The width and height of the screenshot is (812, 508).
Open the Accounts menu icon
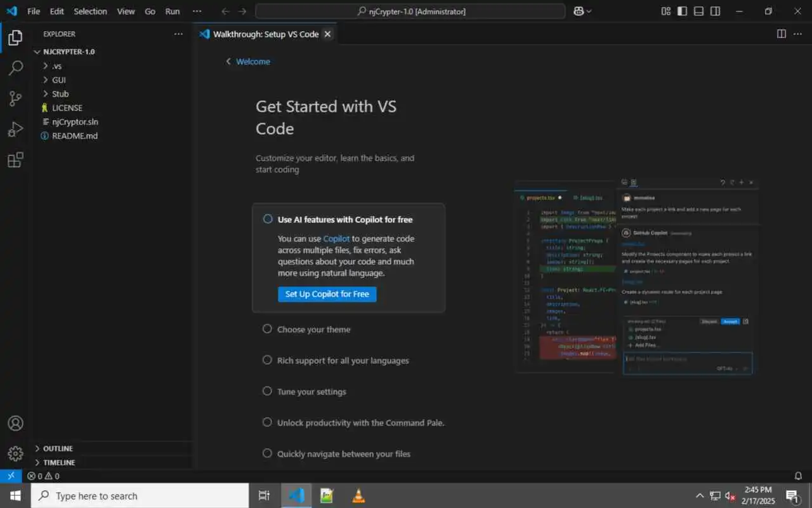pos(15,423)
